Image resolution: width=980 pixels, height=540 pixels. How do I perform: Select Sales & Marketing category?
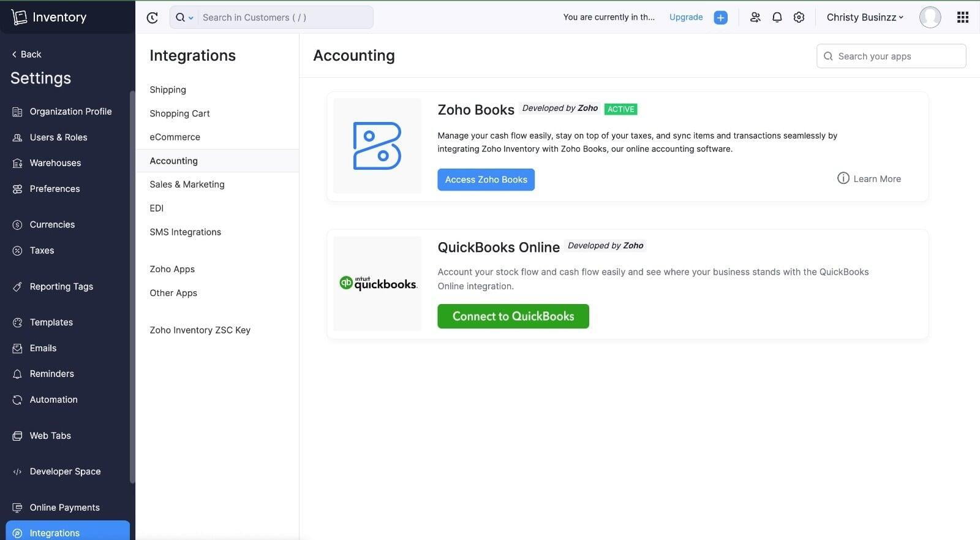coord(187,184)
